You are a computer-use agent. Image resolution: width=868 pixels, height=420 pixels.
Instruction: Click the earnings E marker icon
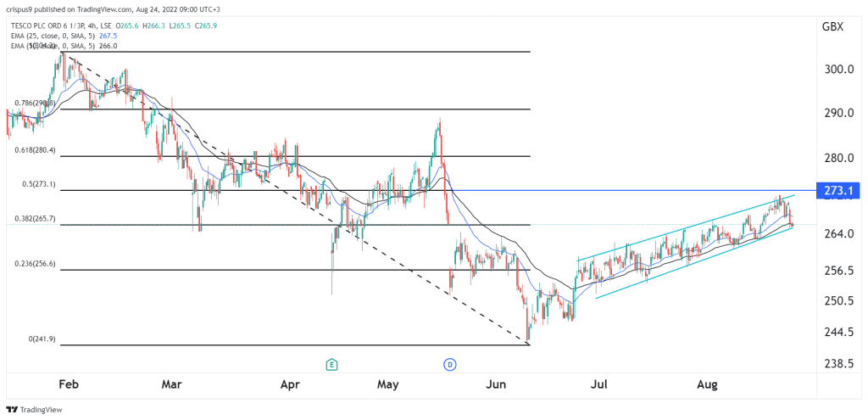point(332,365)
